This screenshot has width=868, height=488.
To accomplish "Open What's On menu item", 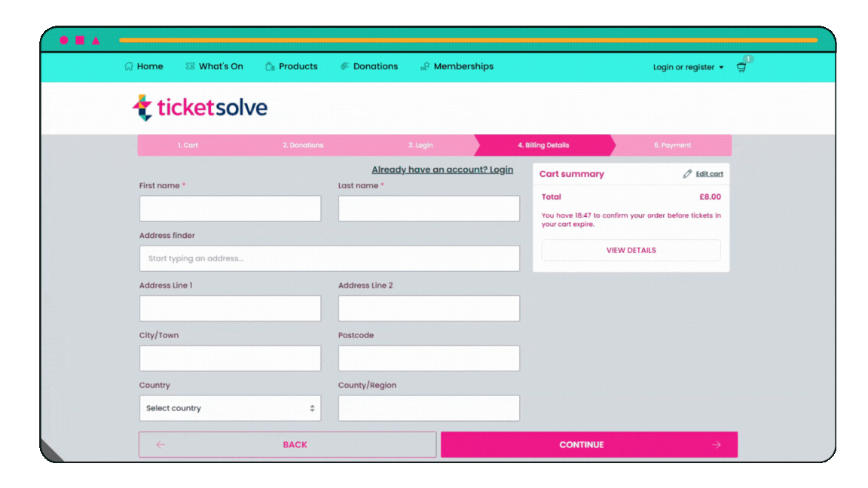I will point(214,66).
